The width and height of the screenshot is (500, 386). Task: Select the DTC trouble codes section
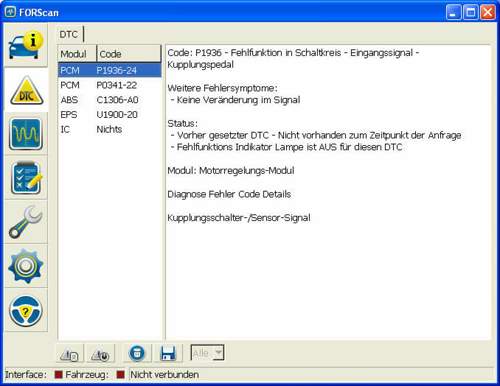click(x=26, y=90)
